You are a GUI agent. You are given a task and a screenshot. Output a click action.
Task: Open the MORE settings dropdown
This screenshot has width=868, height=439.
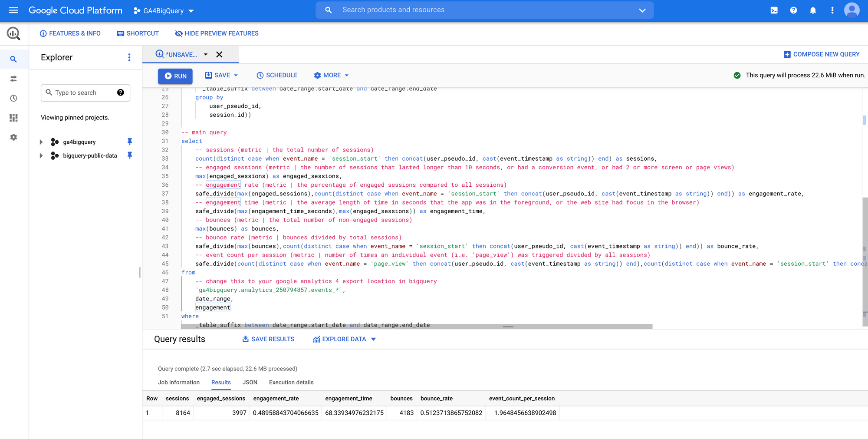pyautogui.click(x=331, y=75)
